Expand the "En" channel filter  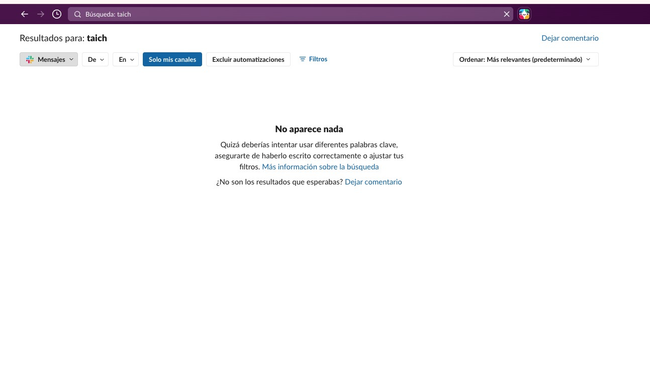pos(126,59)
